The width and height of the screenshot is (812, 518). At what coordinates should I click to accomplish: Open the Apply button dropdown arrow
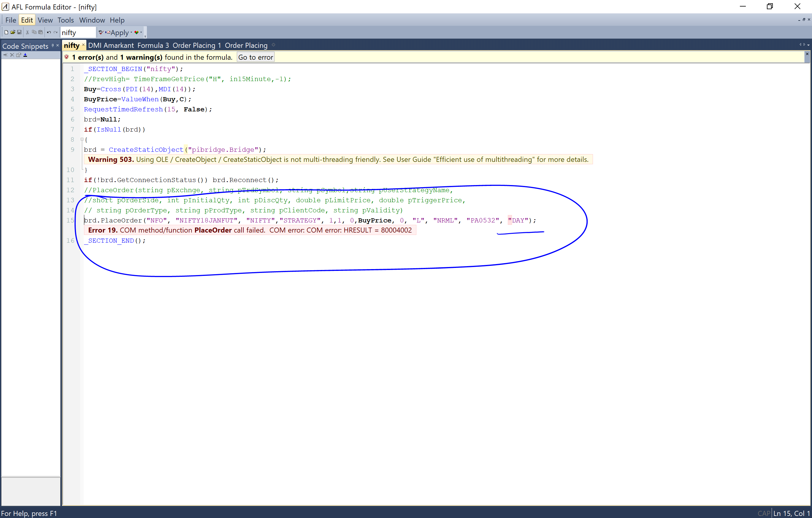(131, 33)
